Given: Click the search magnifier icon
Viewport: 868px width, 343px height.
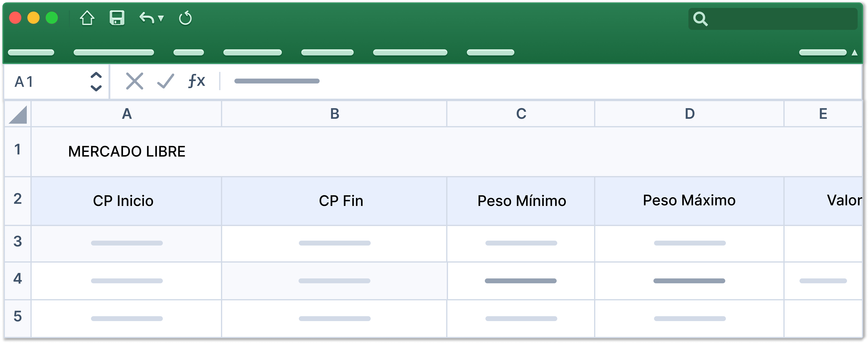Looking at the screenshot, I should point(700,19).
